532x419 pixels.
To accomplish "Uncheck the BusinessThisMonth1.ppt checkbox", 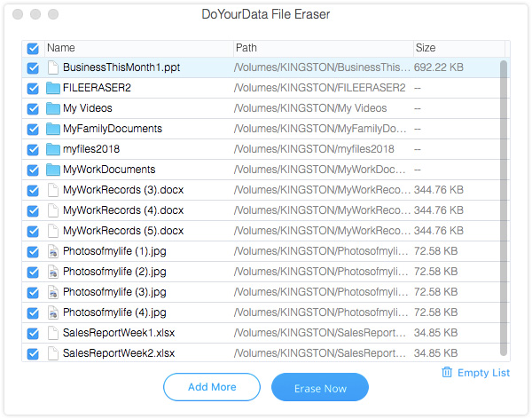I will (33, 68).
